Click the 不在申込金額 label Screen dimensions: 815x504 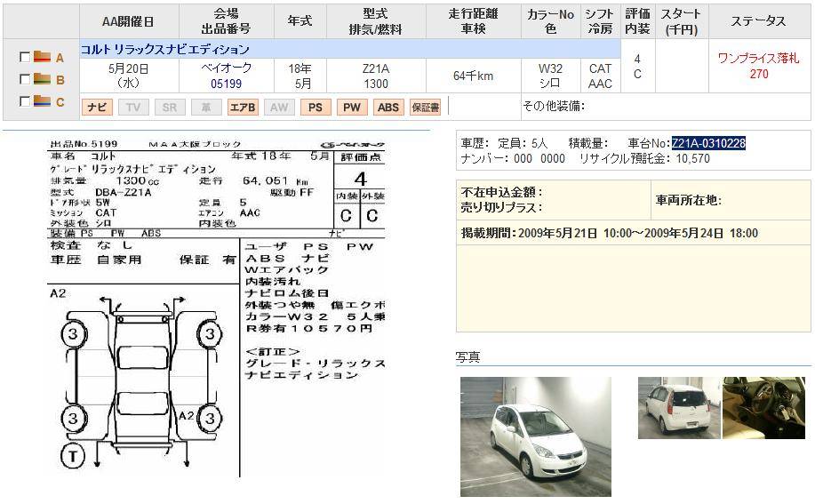501,192
